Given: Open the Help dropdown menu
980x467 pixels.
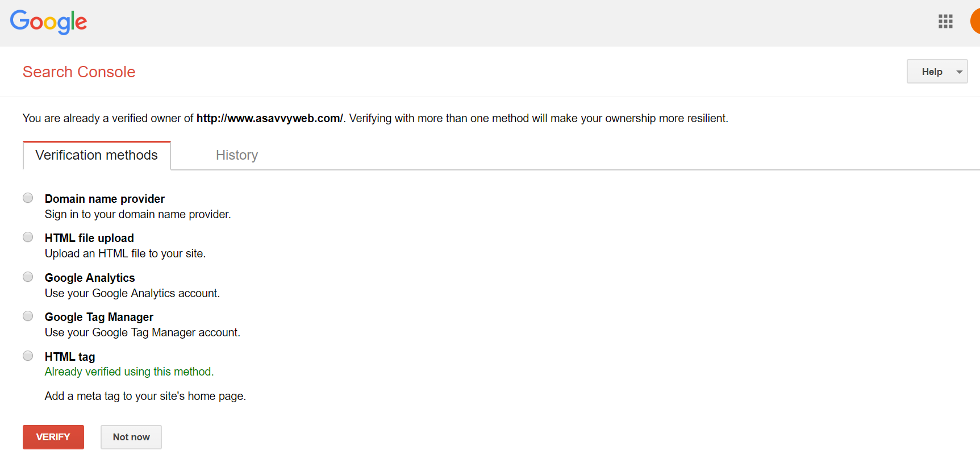Looking at the screenshot, I should pyautogui.click(x=937, y=72).
